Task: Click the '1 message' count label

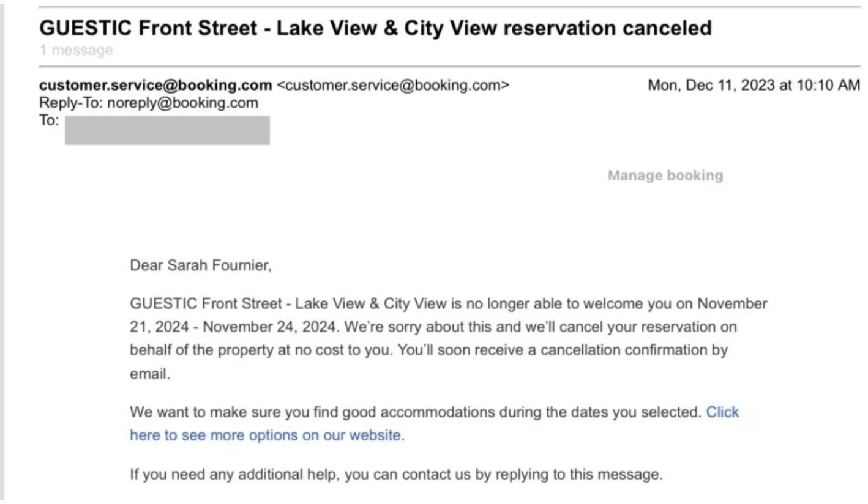Action: coord(77,51)
